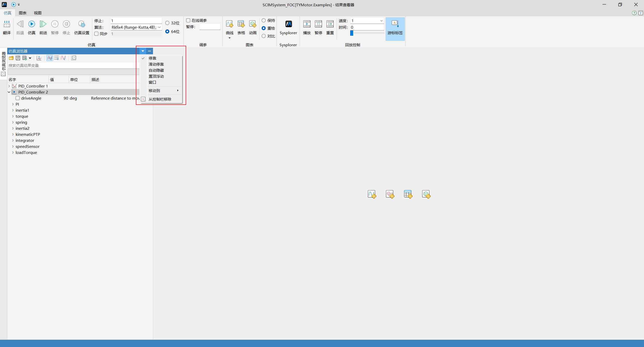Click the 时间 time input field

point(367,27)
